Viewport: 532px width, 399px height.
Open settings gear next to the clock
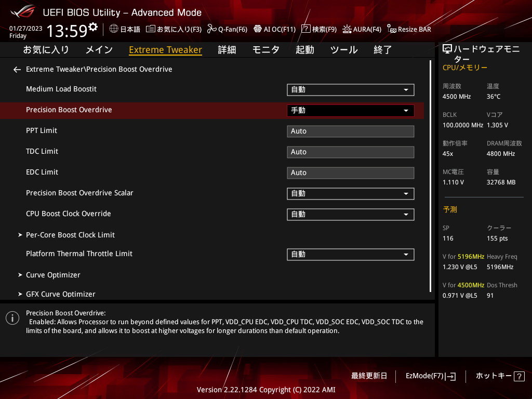92,26
